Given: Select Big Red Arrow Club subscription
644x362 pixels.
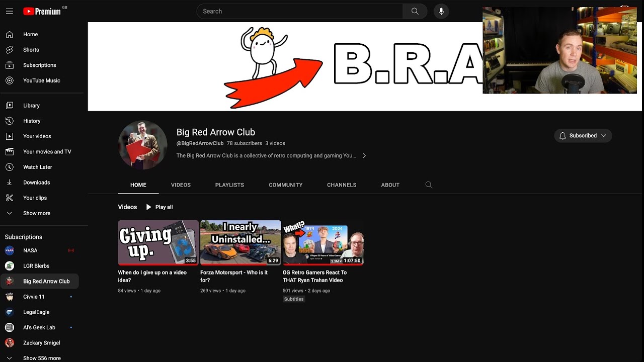Looking at the screenshot, I should pyautogui.click(x=40, y=282).
